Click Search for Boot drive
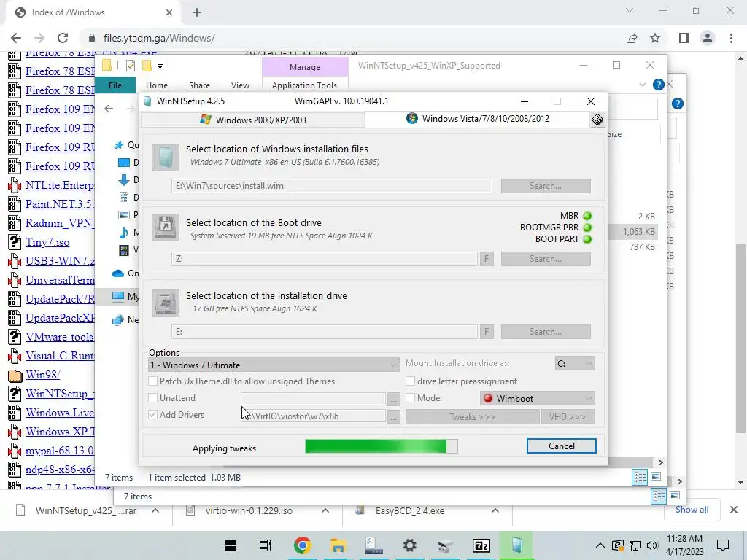Viewport: 747px width, 560px height. [x=546, y=259]
